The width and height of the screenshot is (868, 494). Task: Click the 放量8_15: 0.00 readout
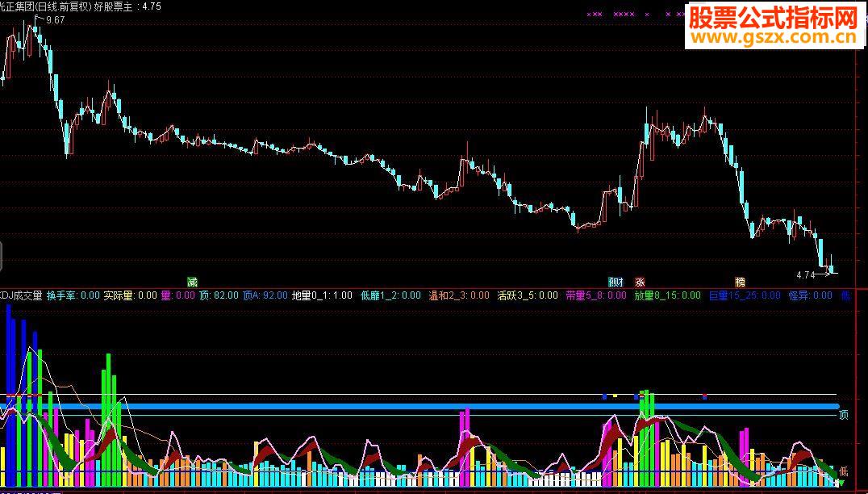(668, 295)
